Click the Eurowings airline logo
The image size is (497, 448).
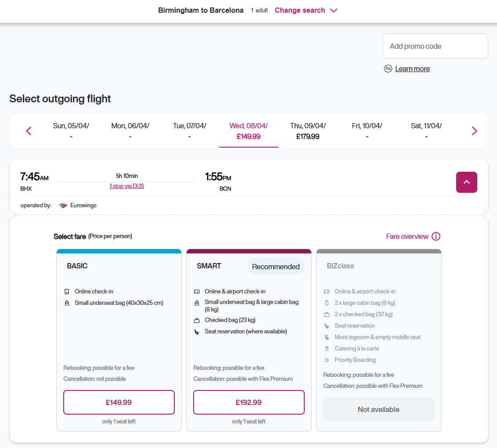point(64,205)
